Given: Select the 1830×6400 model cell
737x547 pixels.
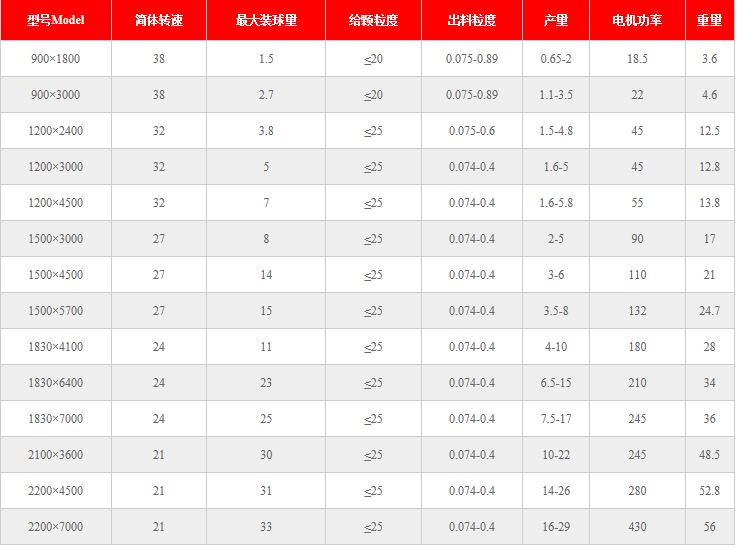Looking at the screenshot, I should tap(56, 383).
